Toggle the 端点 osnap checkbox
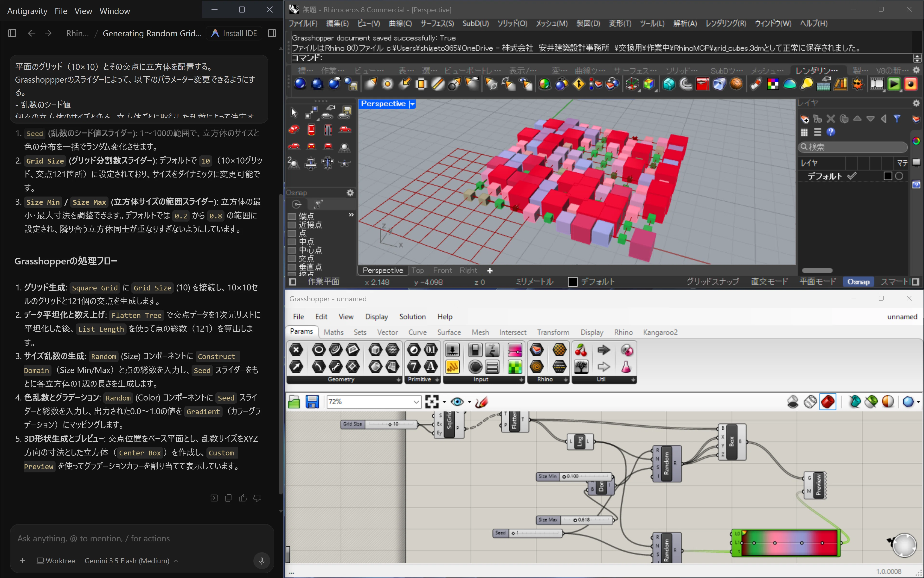The image size is (924, 578). click(x=292, y=216)
